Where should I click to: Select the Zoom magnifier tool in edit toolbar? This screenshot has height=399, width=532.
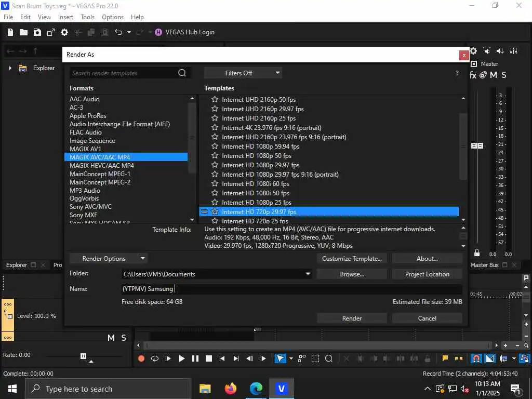[329, 358]
